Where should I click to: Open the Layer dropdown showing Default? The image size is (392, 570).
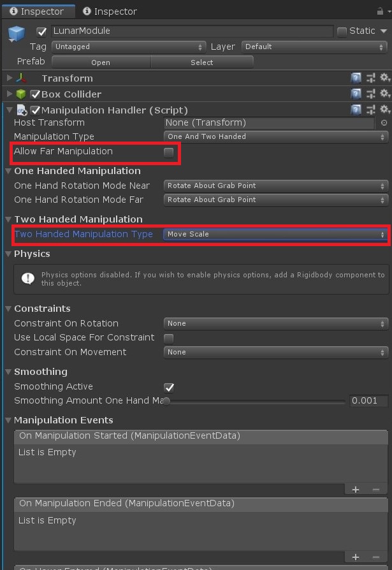pos(315,47)
